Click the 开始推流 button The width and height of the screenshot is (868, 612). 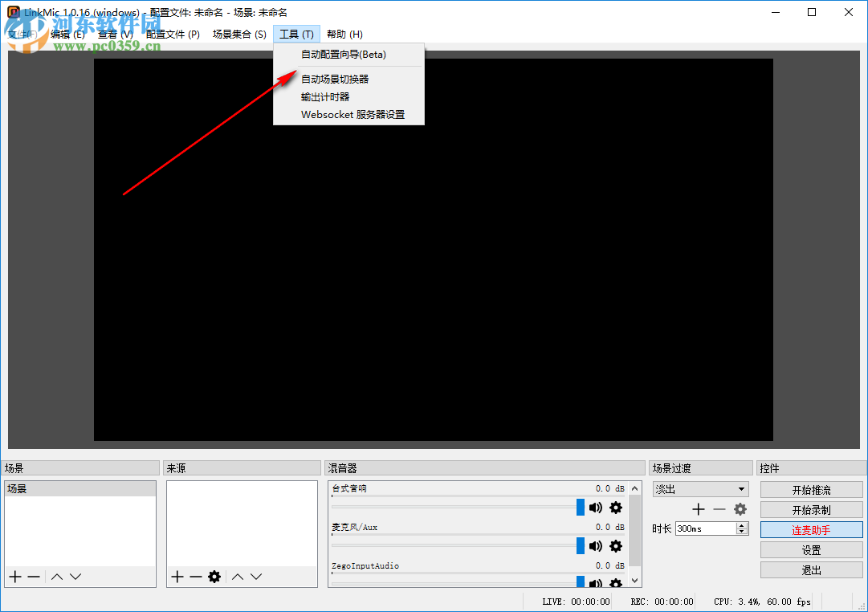[812, 490]
